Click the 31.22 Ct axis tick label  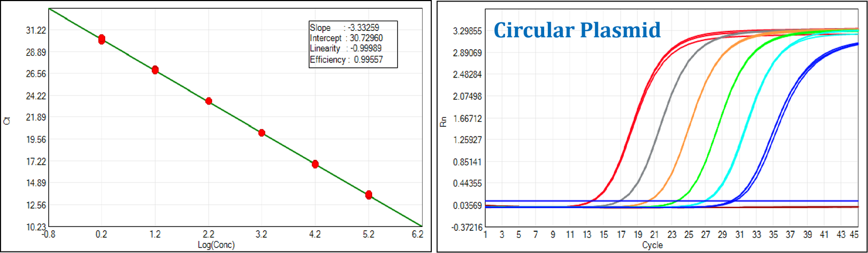click(x=36, y=30)
